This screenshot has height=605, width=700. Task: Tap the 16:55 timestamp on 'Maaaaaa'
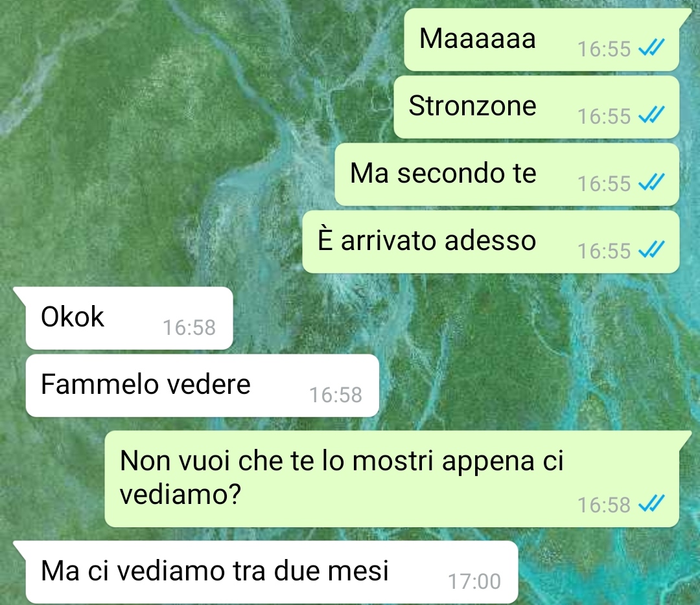click(603, 49)
